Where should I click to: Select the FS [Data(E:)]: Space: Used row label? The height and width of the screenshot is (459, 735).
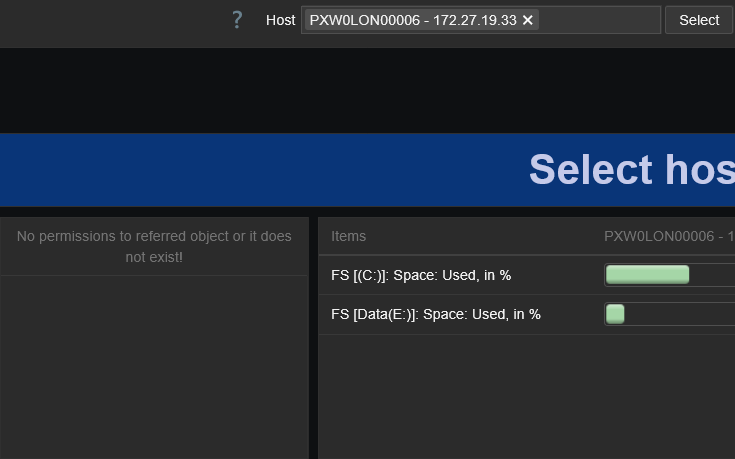436,314
